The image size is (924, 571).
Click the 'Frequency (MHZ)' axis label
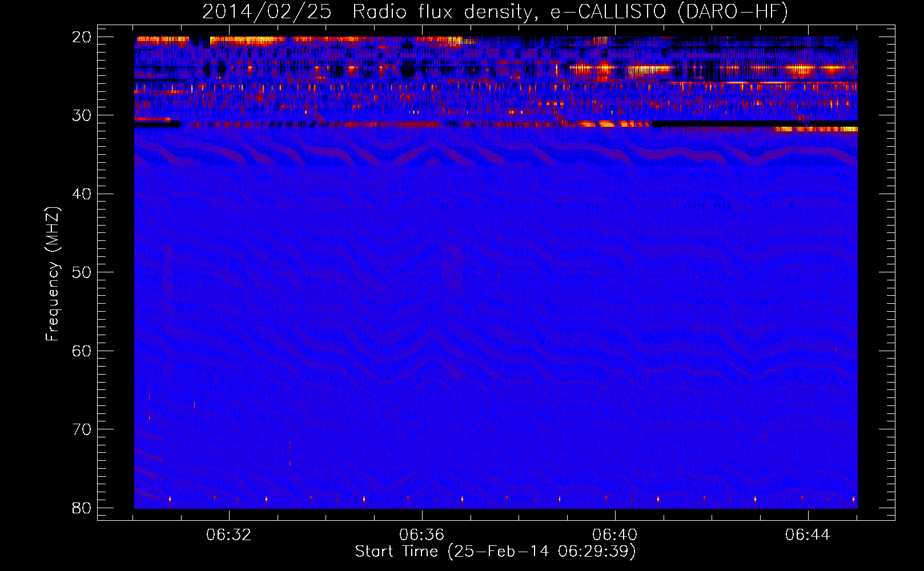(53, 274)
